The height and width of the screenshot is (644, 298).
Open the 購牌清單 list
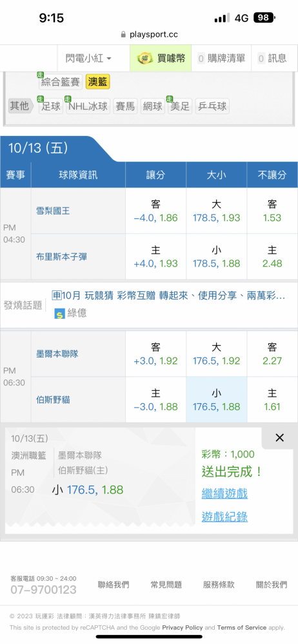point(221,59)
